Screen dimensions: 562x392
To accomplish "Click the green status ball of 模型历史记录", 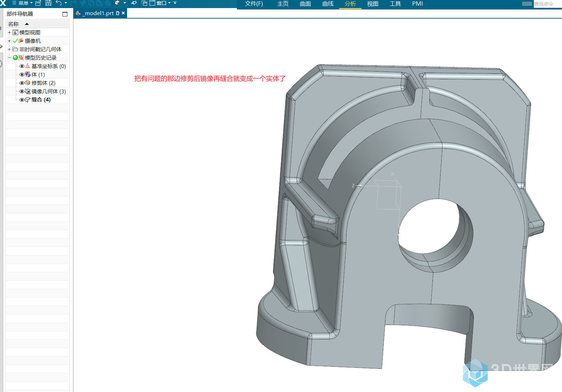I will tap(15, 58).
